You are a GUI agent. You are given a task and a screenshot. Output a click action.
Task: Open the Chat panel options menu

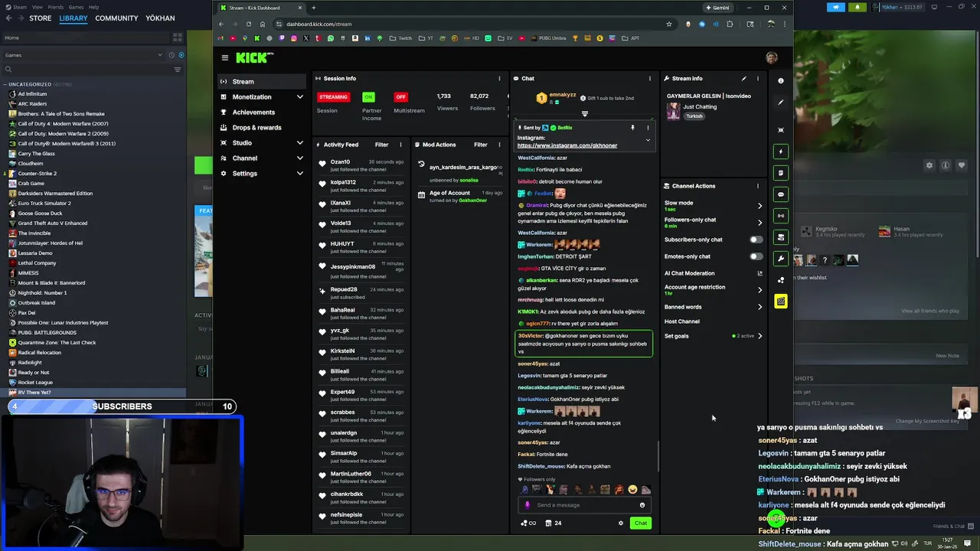(649, 78)
